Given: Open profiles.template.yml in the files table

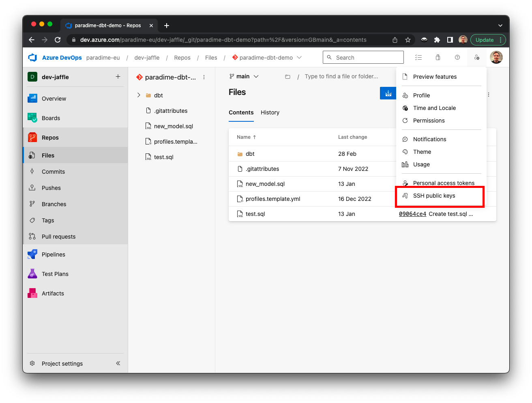Looking at the screenshot, I should 273,199.
